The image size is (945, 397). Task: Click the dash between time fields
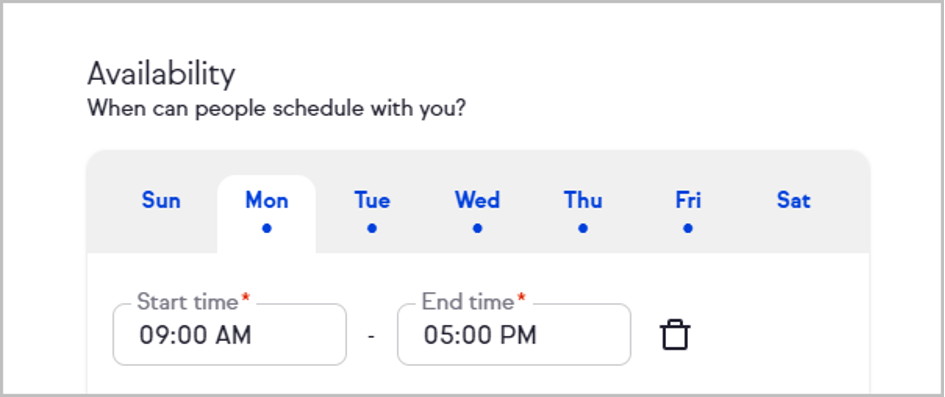pos(371,336)
